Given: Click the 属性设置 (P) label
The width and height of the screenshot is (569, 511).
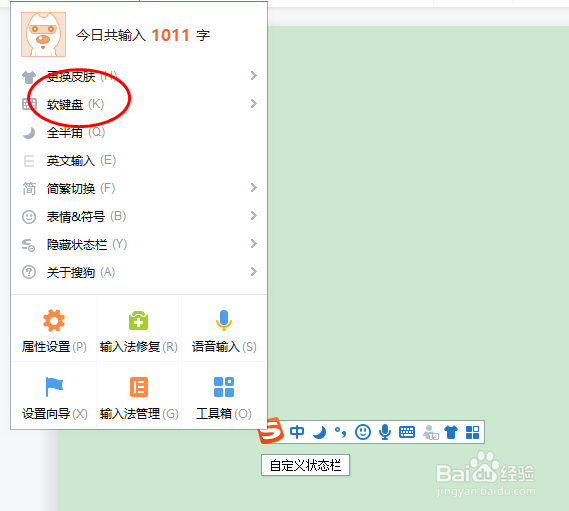Looking at the screenshot, I should (54, 347).
